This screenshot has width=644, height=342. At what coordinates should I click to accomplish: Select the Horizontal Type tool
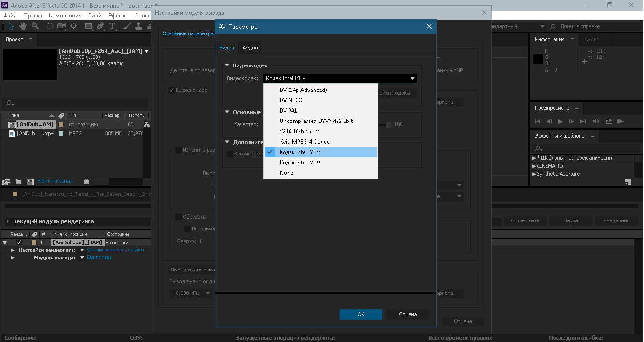(x=112, y=26)
